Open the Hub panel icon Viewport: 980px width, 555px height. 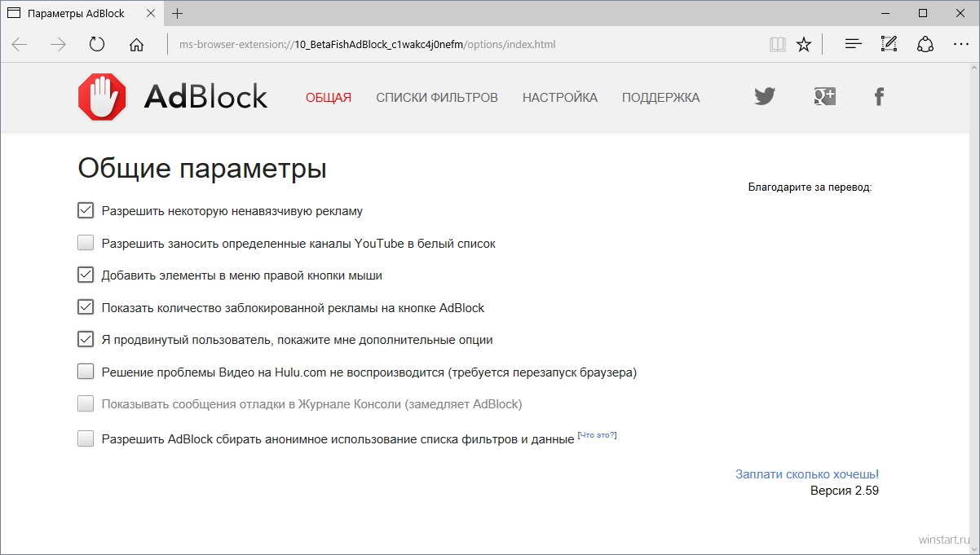[853, 44]
